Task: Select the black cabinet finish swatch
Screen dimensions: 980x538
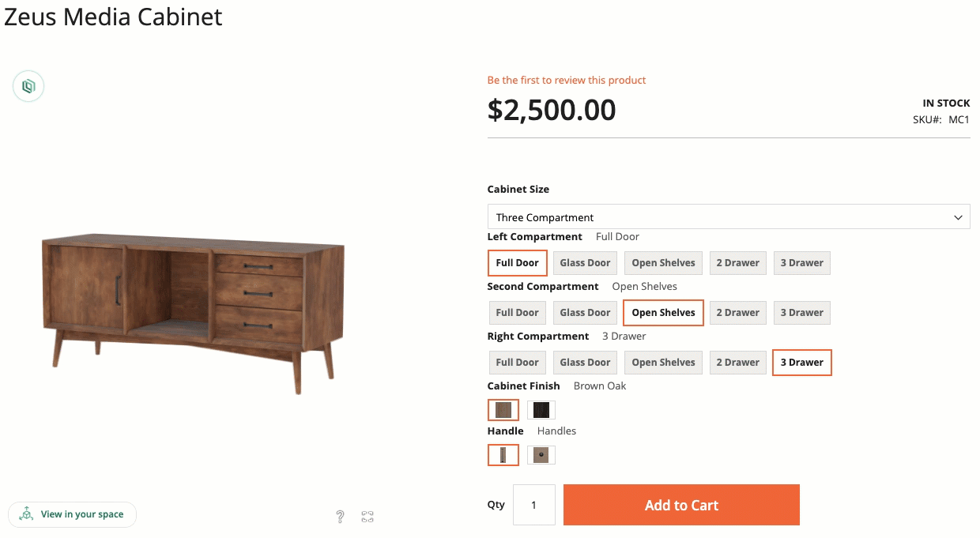Action: [541, 410]
